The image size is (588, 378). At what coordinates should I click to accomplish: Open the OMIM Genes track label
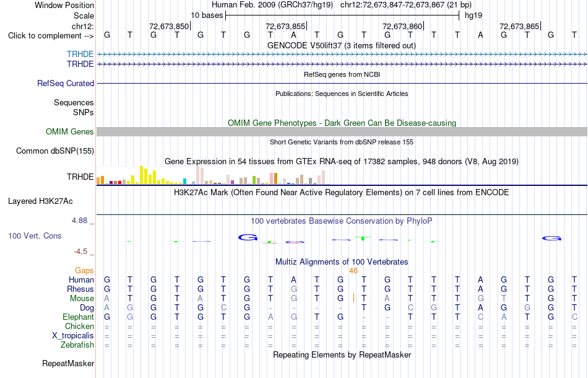[70, 132]
